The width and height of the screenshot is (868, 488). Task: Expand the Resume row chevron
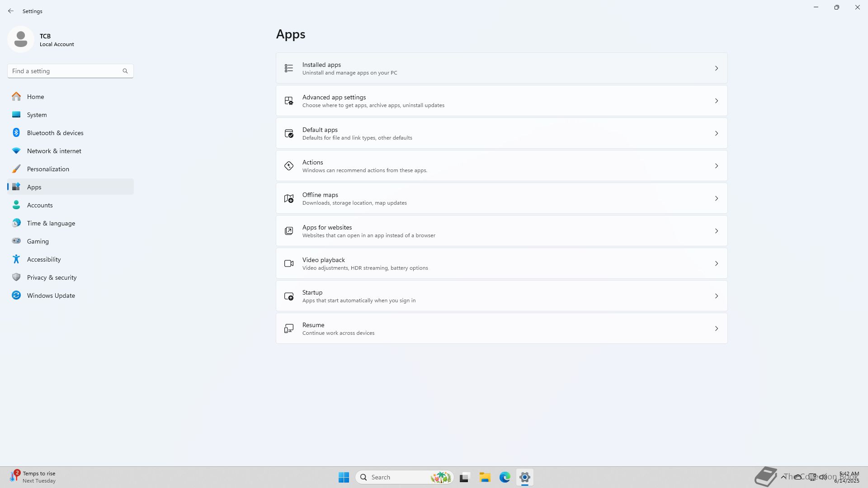point(716,328)
